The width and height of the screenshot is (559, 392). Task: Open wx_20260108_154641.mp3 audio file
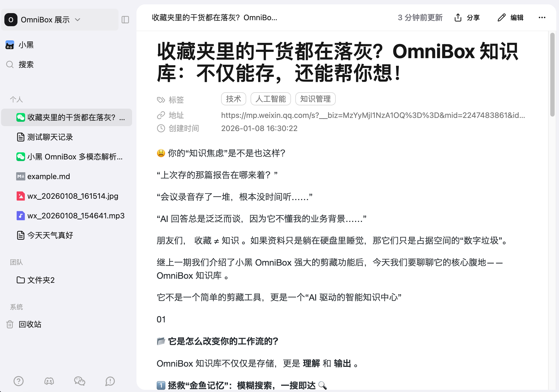(x=76, y=216)
